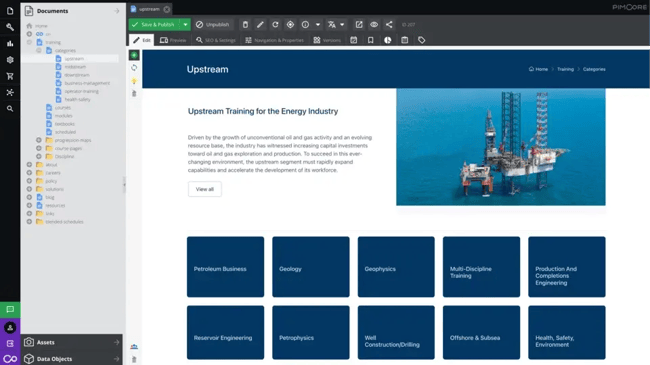This screenshot has height=365, width=650.
Task: Switch to the Preview tab
Action: (x=173, y=40)
